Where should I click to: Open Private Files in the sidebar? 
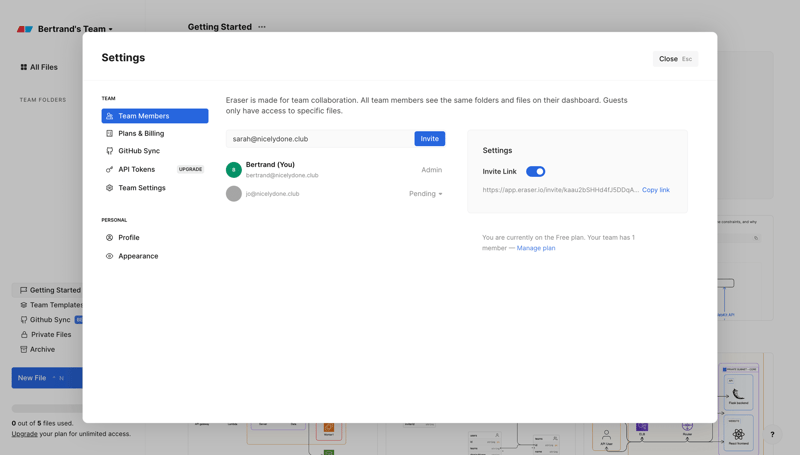pos(47,335)
